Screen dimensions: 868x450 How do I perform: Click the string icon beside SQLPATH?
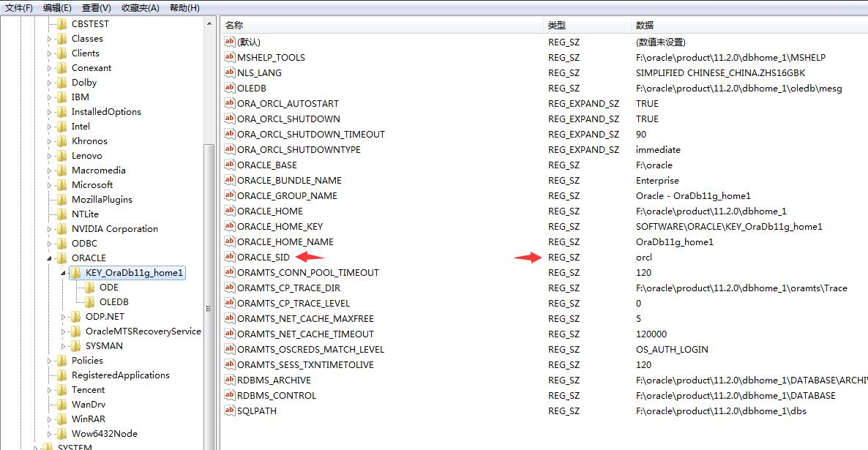230,410
